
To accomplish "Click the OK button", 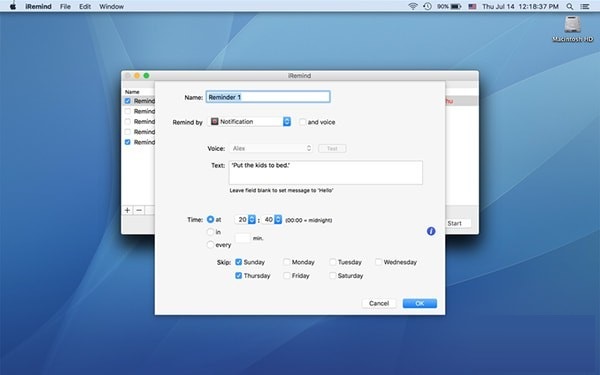I will (420, 303).
